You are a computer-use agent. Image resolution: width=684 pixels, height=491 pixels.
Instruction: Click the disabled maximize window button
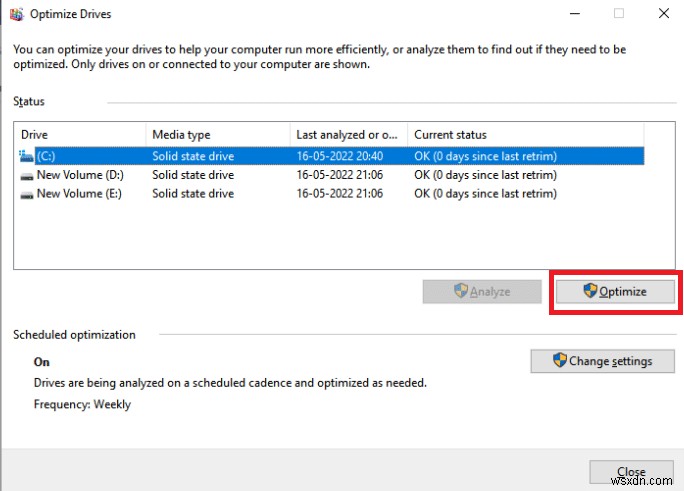[x=619, y=14]
